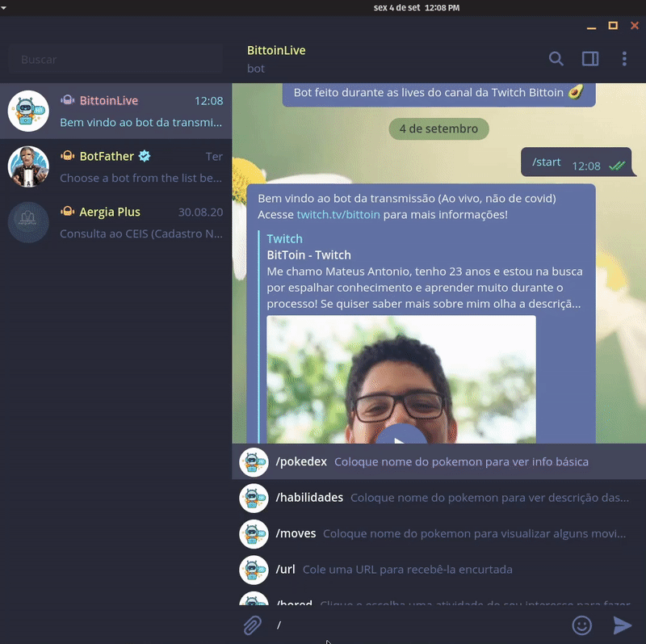
Task: Click the bot avatar next to /url
Action: coord(254,570)
